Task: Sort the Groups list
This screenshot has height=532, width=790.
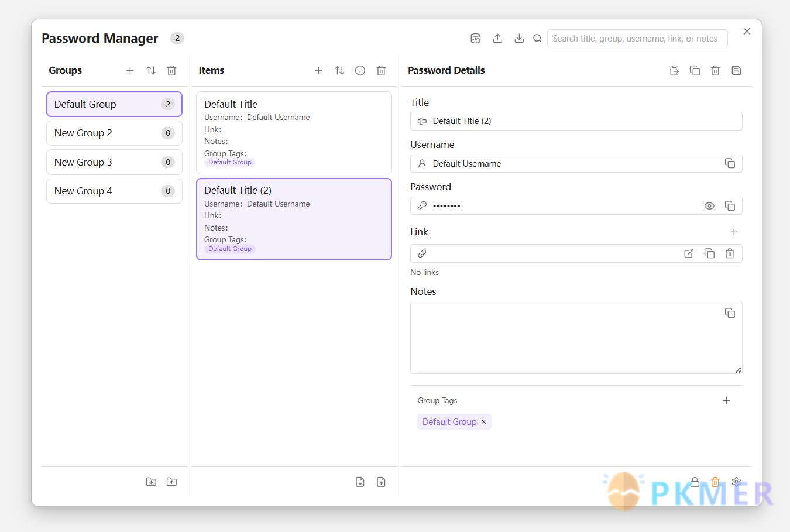Action: click(x=151, y=71)
